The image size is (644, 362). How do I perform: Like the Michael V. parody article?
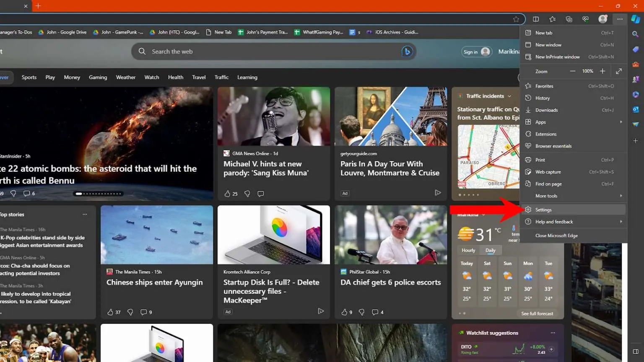click(227, 194)
